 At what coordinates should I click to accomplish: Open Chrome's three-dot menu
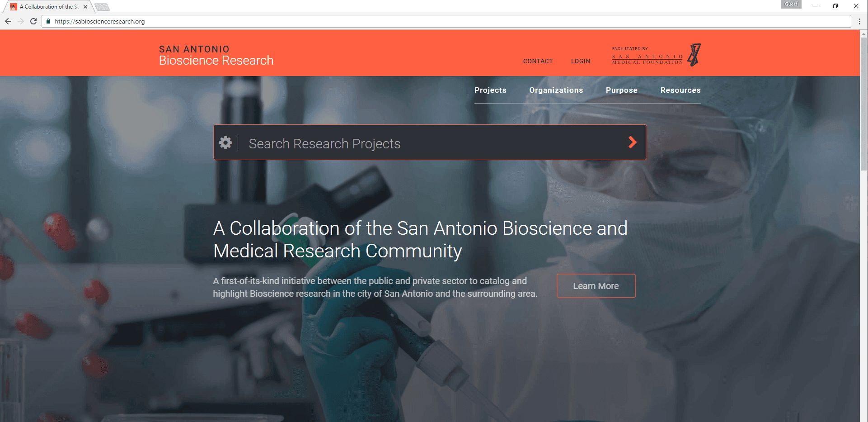(x=859, y=21)
